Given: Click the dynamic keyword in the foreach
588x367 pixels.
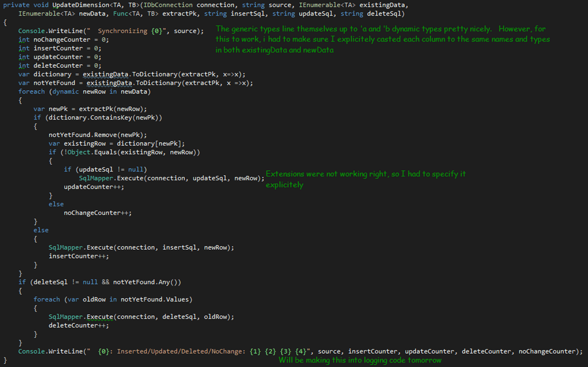Looking at the screenshot, I should [x=65, y=91].
